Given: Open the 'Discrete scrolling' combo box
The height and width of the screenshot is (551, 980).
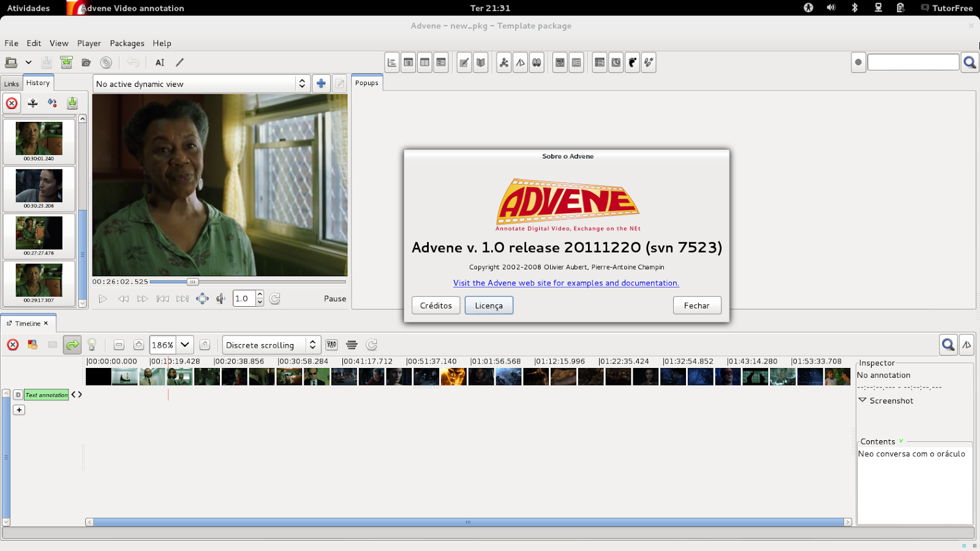Looking at the screenshot, I should click(x=271, y=345).
